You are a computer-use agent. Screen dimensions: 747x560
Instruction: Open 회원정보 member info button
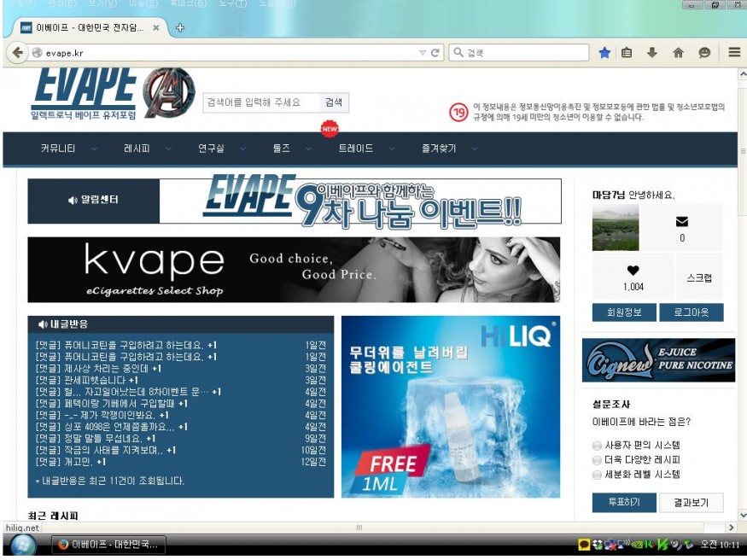click(624, 312)
